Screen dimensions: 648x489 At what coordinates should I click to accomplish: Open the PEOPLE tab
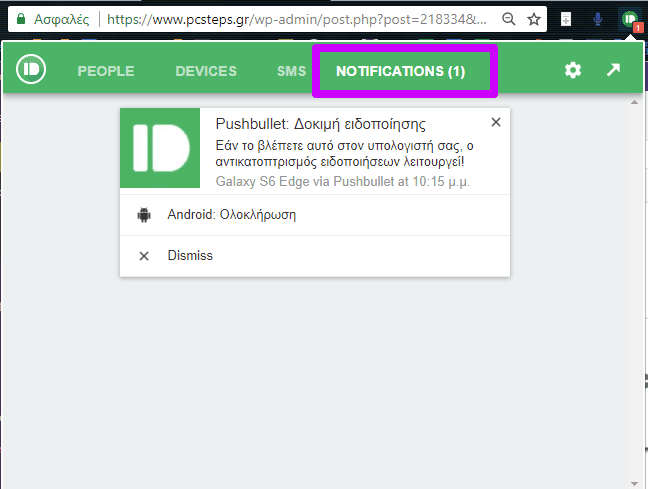[x=106, y=71]
